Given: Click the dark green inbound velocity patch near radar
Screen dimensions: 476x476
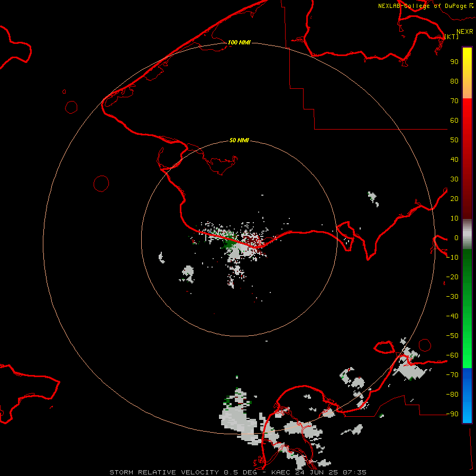Looking at the screenshot, I should point(230,241).
